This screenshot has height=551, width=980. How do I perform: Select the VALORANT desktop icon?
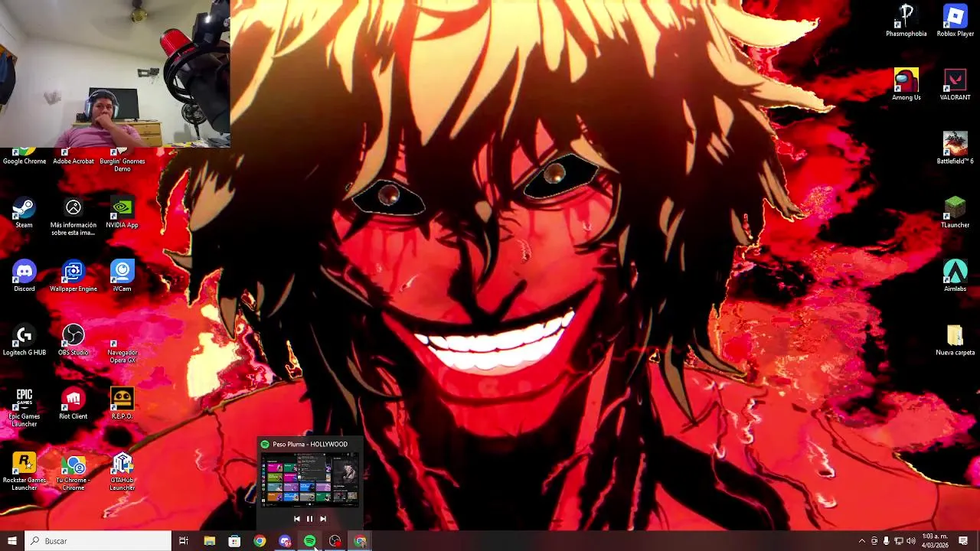pyautogui.click(x=955, y=85)
